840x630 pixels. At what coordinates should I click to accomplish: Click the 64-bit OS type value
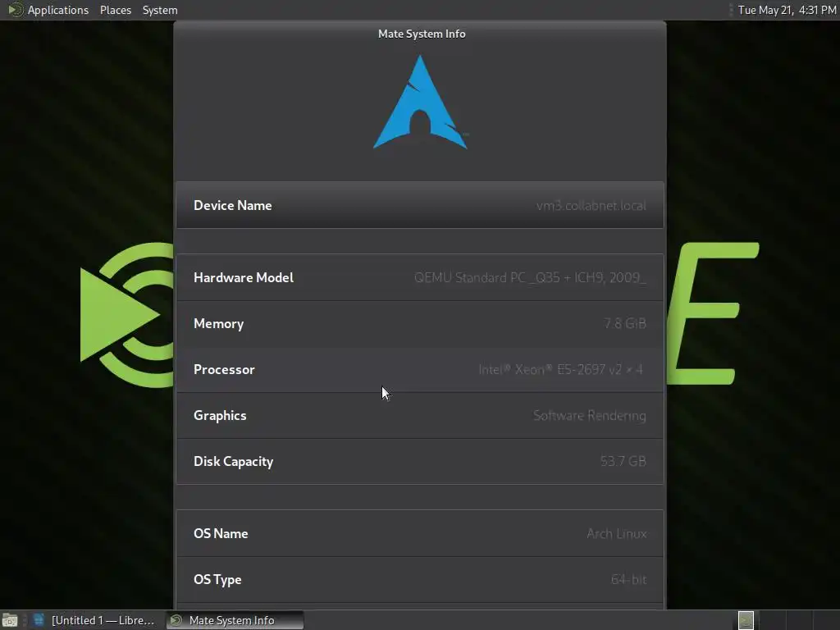628,580
